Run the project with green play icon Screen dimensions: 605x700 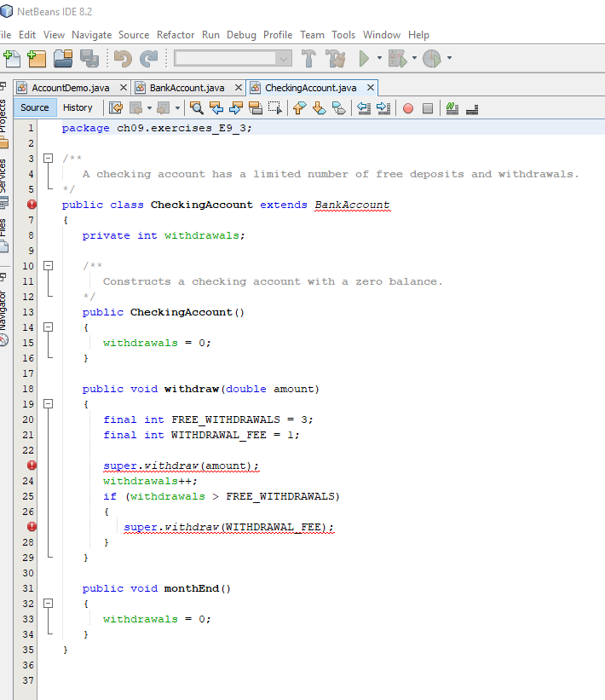point(365,59)
